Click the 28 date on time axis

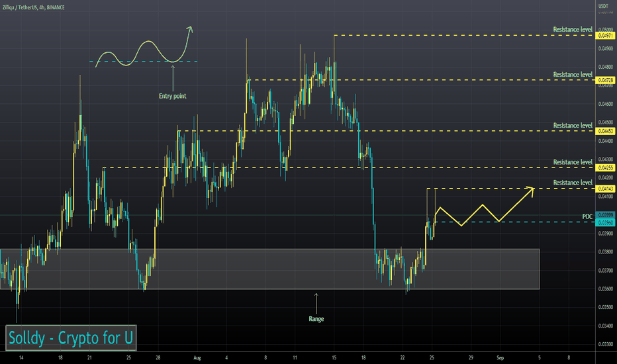click(x=158, y=357)
